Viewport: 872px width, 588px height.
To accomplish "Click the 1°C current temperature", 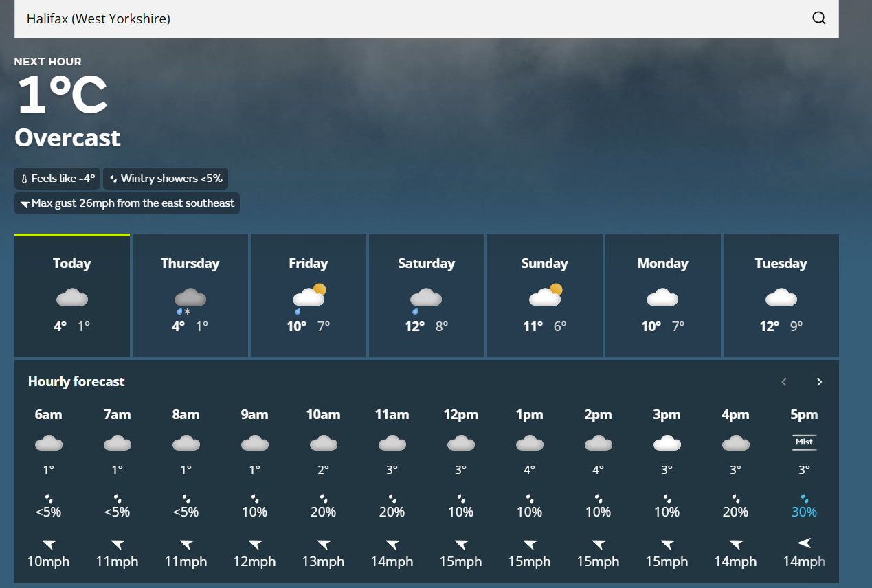I will 62,95.
